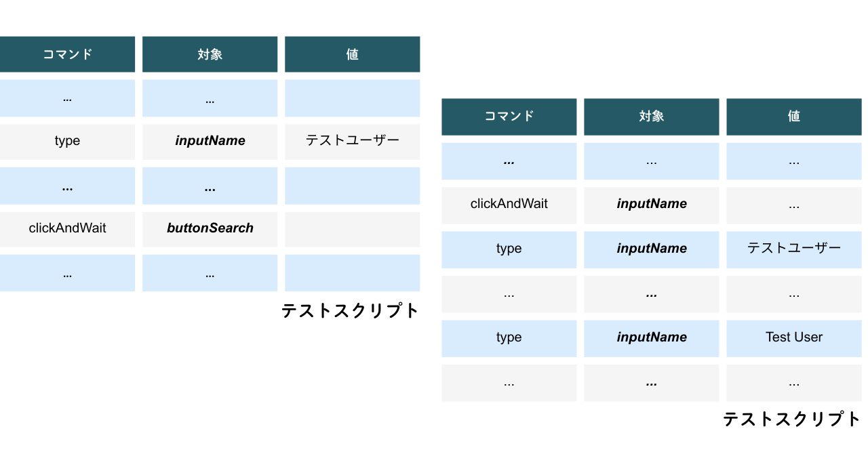Click the コマンド header of the right table
Image resolution: width=868 pixels, height=454 pixels.
[x=509, y=117]
